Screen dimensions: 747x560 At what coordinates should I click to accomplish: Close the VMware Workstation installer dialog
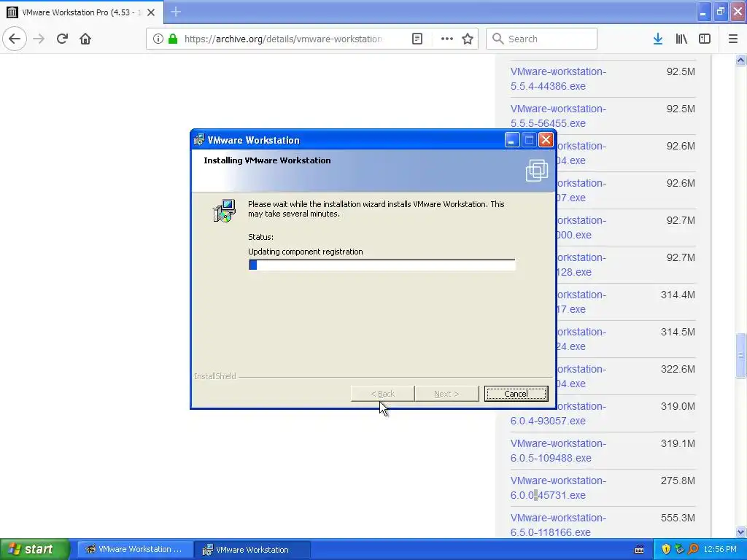click(x=546, y=140)
